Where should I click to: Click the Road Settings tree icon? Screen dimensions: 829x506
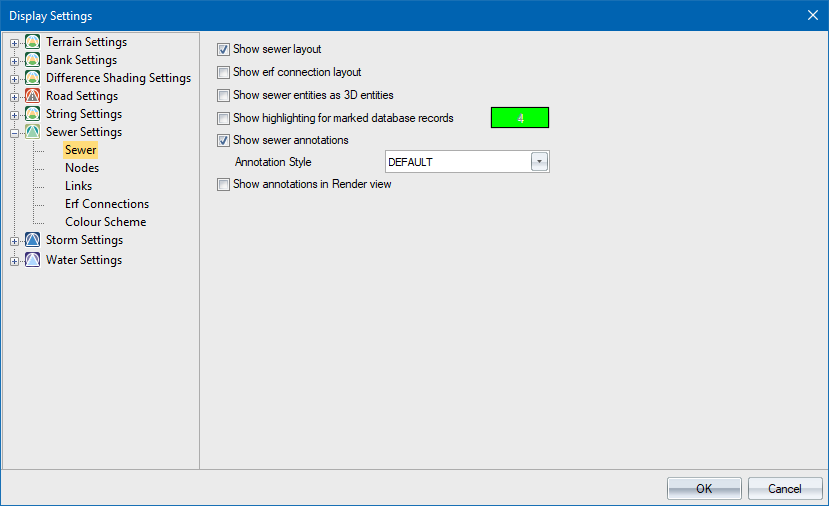(32, 96)
